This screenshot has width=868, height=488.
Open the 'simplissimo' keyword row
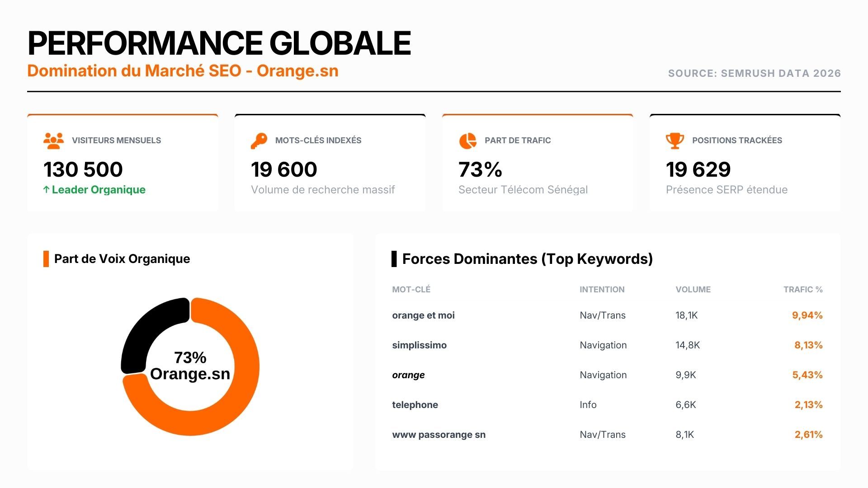[x=419, y=345]
